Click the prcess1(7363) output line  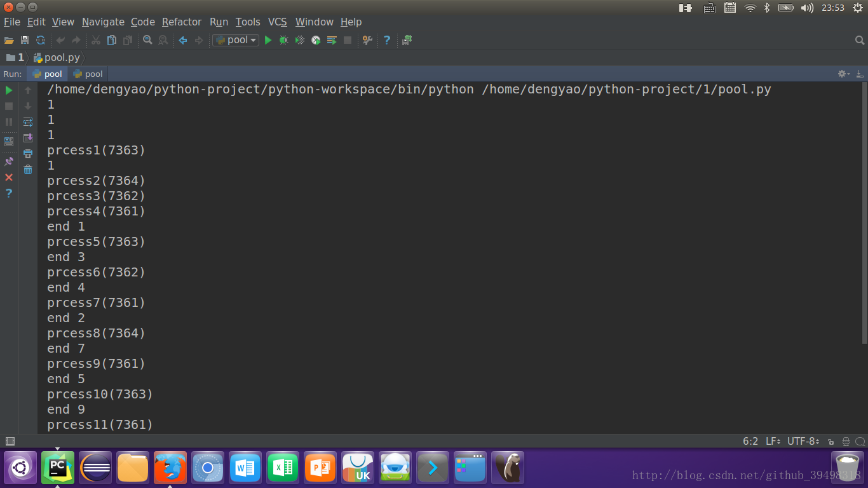coord(97,151)
